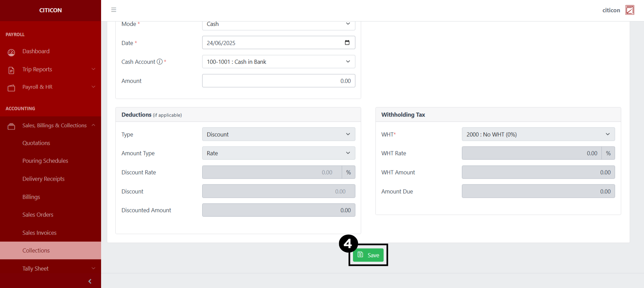Click the Payroll & HR folder icon
Screen dimensions: 644x288
[11, 88]
